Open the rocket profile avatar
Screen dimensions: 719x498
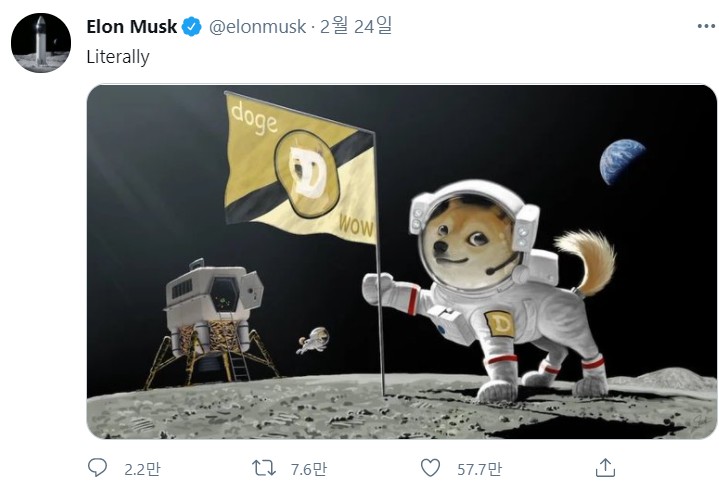(41, 43)
